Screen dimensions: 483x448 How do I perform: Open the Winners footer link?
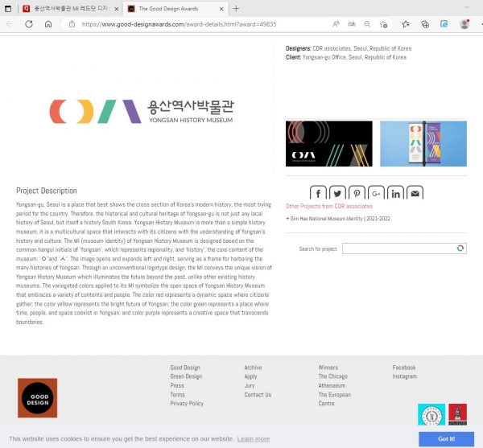[328, 368]
